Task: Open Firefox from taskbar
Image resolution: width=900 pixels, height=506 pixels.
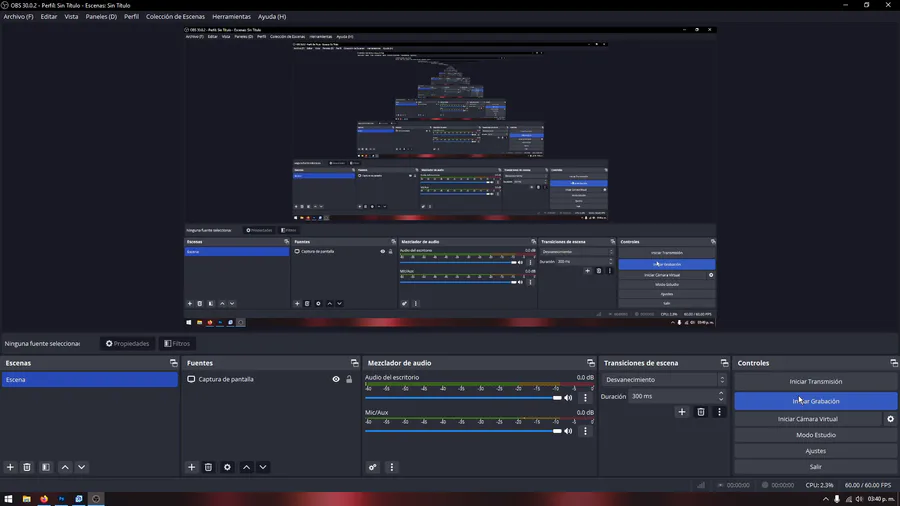Action: [44, 499]
